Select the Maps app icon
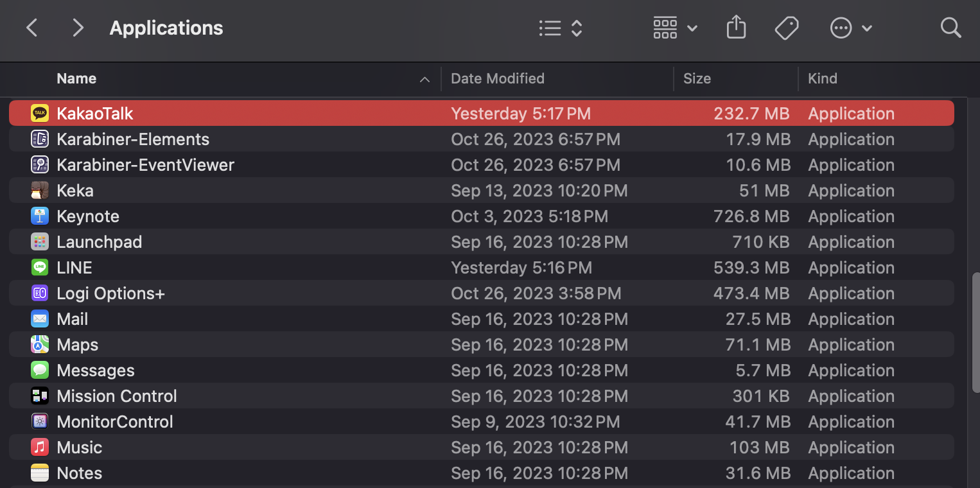980x488 pixels. [x=40, y=345]
